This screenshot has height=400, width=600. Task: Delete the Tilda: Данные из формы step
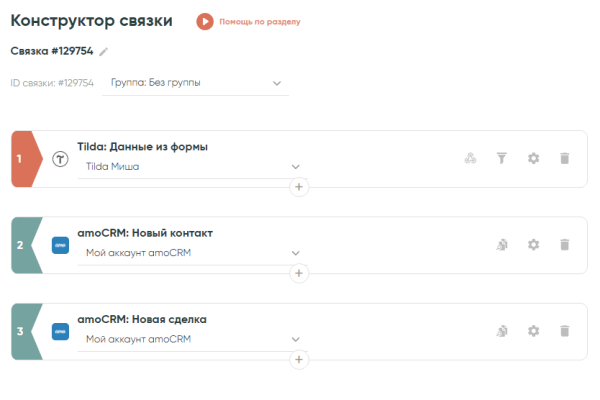tap(565, 158)
